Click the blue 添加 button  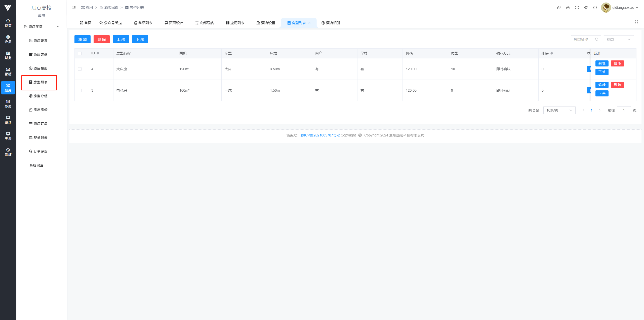82,39
